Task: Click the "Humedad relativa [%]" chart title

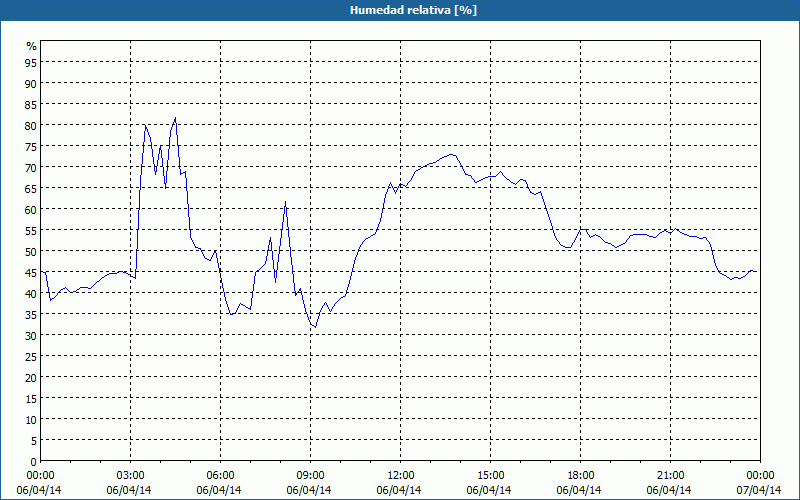Action: coord(413,10)
